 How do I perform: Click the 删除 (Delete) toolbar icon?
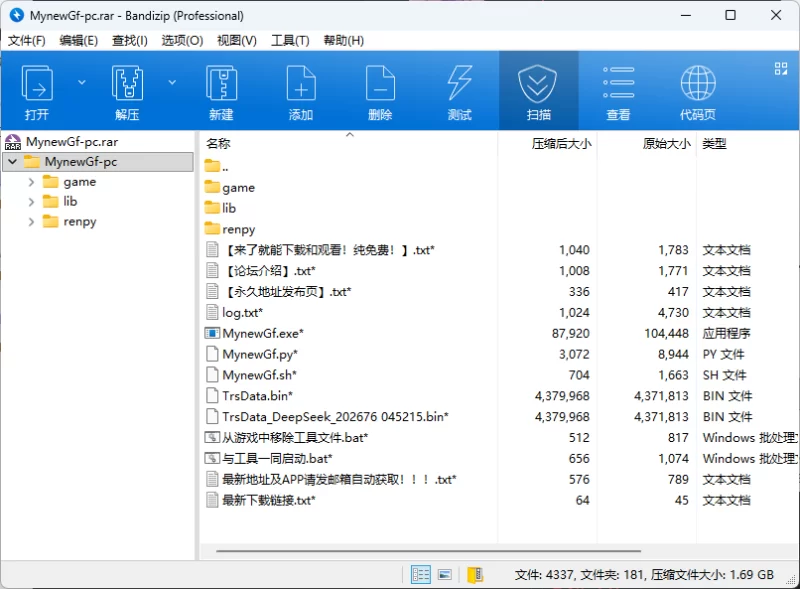380,83
